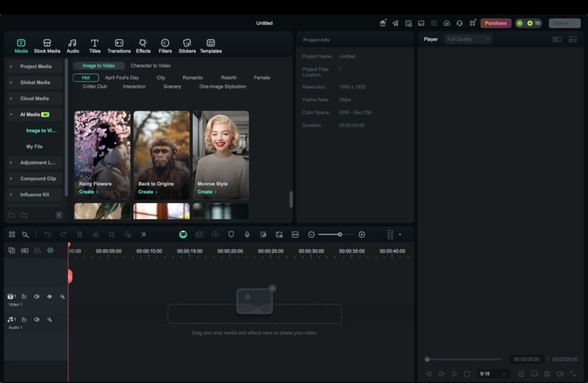Image resolution: width=588 pixels, height=383 pixels.
Task: Open the apps grid icon
Action: click(472, 24)
